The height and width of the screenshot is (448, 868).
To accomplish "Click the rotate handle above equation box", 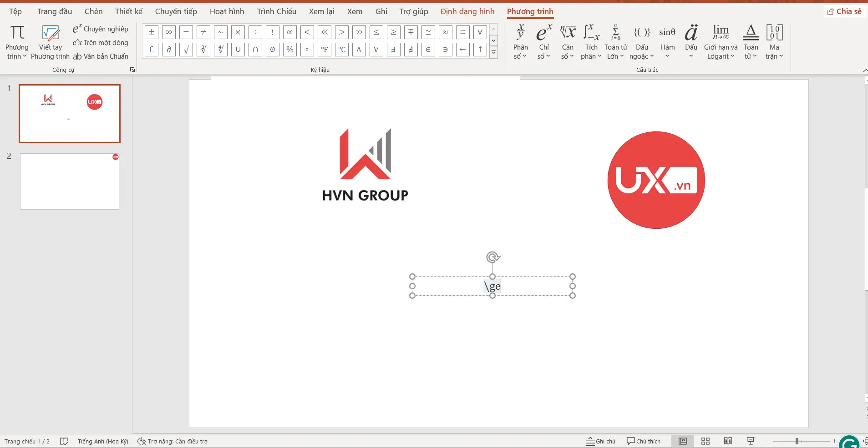I will [x=492, y=257].
